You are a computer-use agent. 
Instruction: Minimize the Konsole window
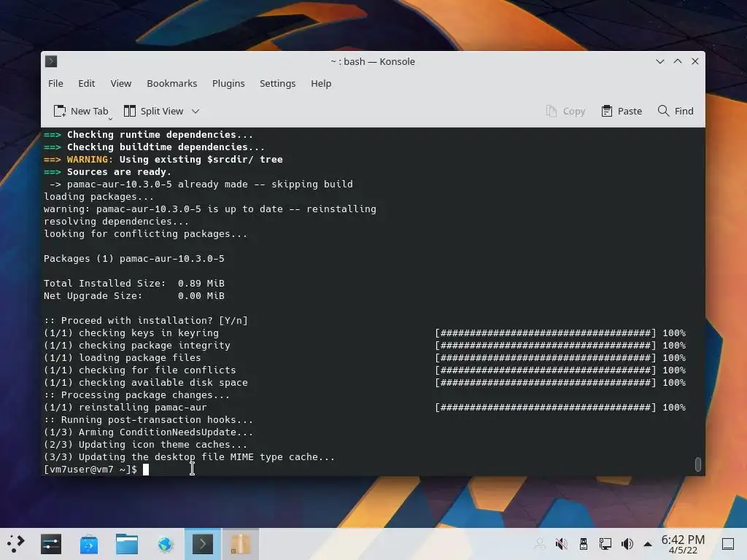(659, 61)
